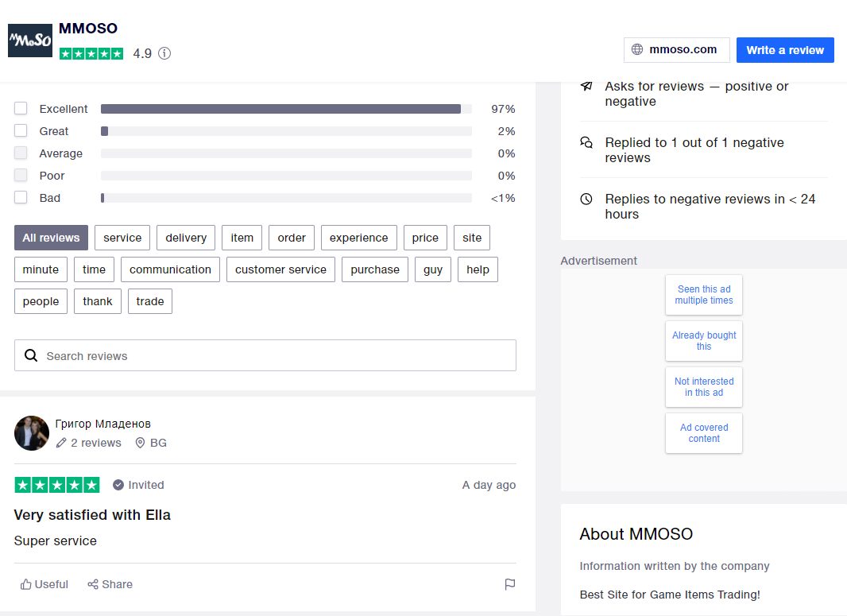The image size is (847, 616).
Task: Click the globe icon in mmoso.com button
Action: point(637,50)
